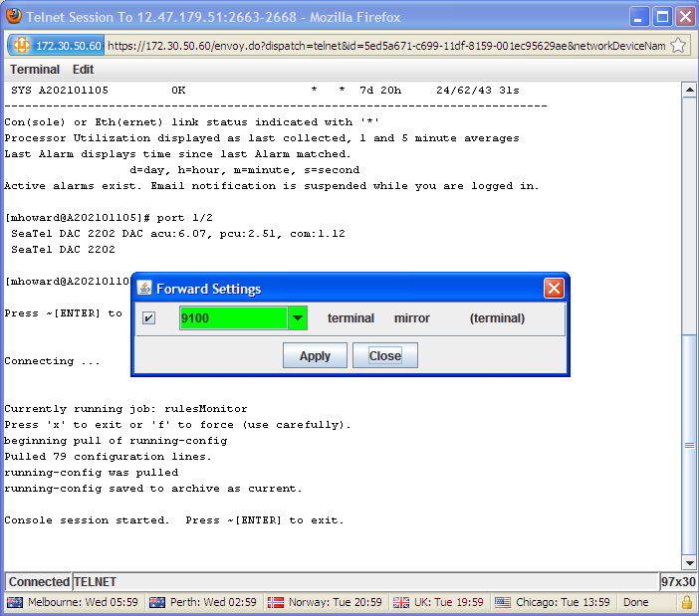Click the terminal scrollbar down arrow
Screen dimensions: 699x616
click(688, 563)
